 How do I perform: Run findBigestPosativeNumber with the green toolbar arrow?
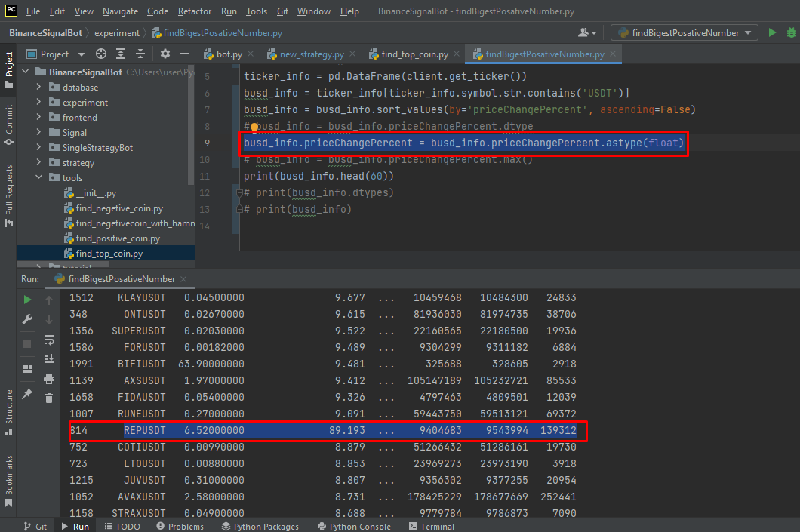pos(772,32)
